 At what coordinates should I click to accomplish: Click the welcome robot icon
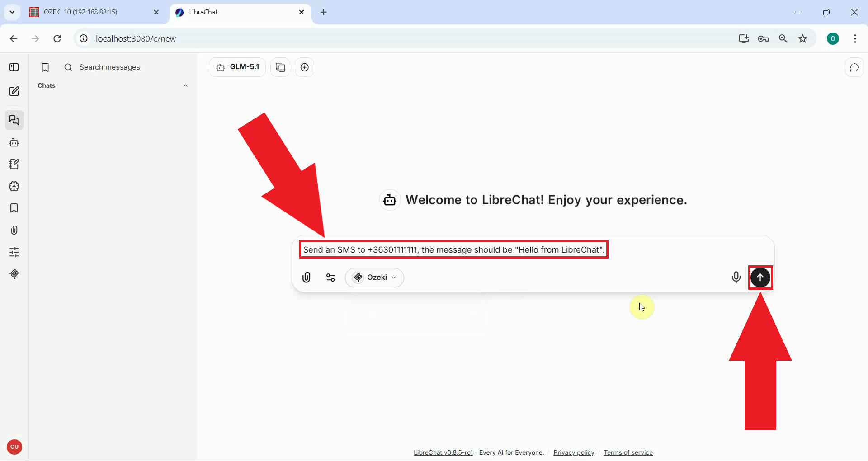click(x=390, y=200)
